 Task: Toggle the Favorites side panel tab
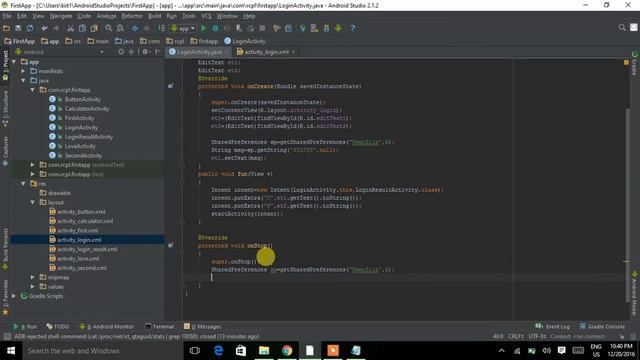point(5,298)
